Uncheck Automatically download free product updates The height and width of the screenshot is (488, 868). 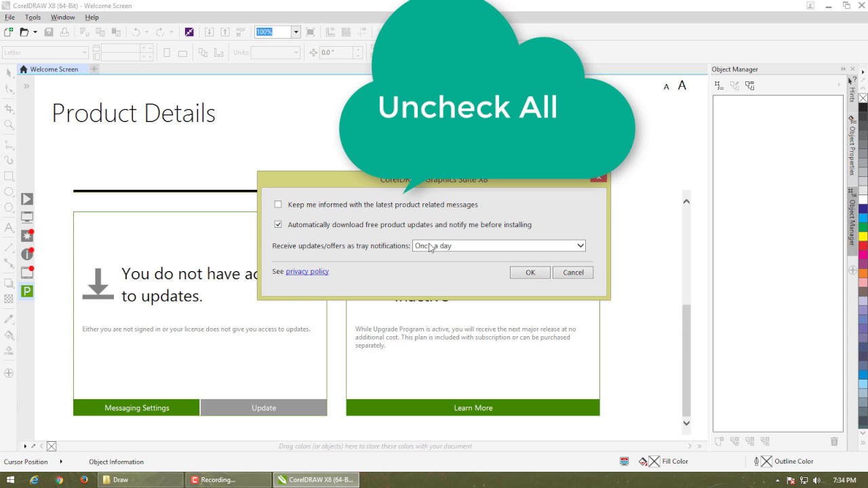(x=278, y=224)
